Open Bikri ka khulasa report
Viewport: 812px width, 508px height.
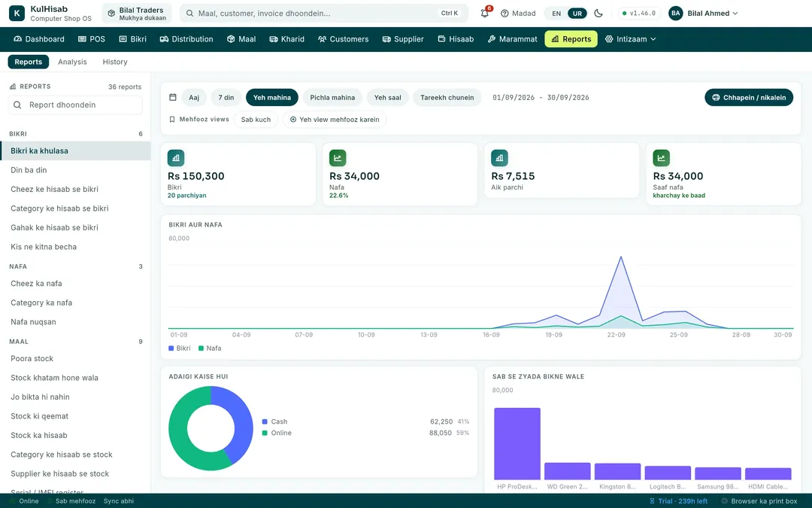pos(75,151)
